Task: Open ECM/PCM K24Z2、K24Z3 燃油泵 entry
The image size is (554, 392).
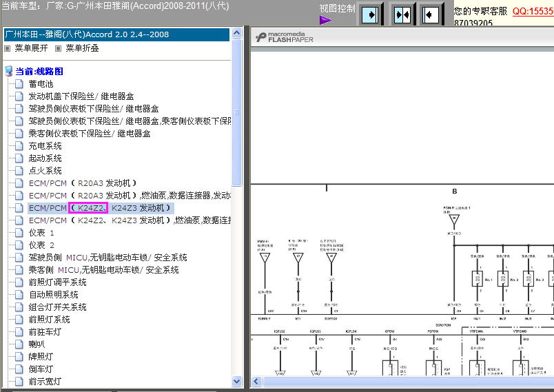Action: pyautogui.click(x=130, y=220)
